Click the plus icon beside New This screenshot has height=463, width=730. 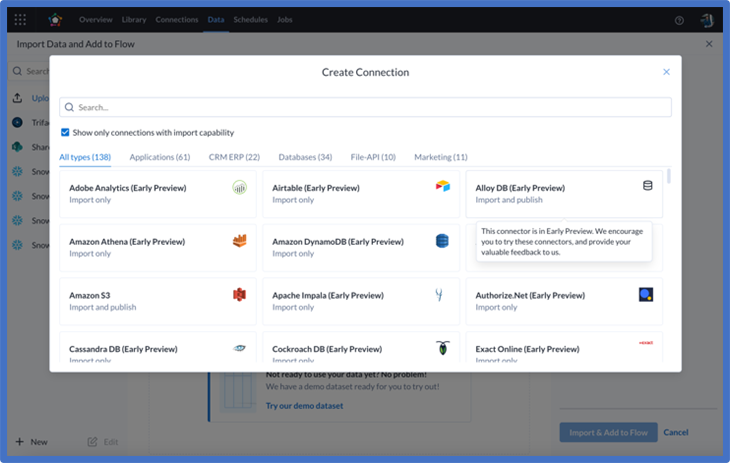(20, 442)
